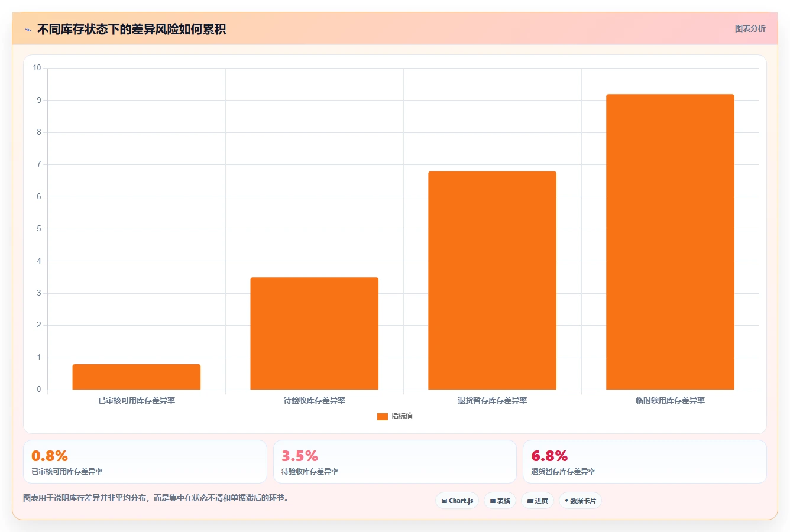Select the 表格 tag
790x532 pixels.
(500, 501)
